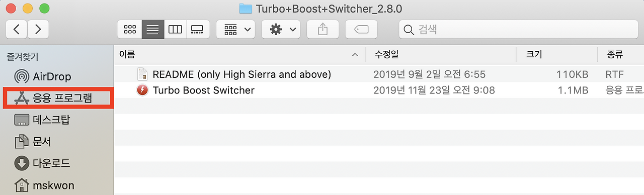Screen dimensions: 644x195
Task: Open 다운로드 in the sidebar
Action: point(51,163)
